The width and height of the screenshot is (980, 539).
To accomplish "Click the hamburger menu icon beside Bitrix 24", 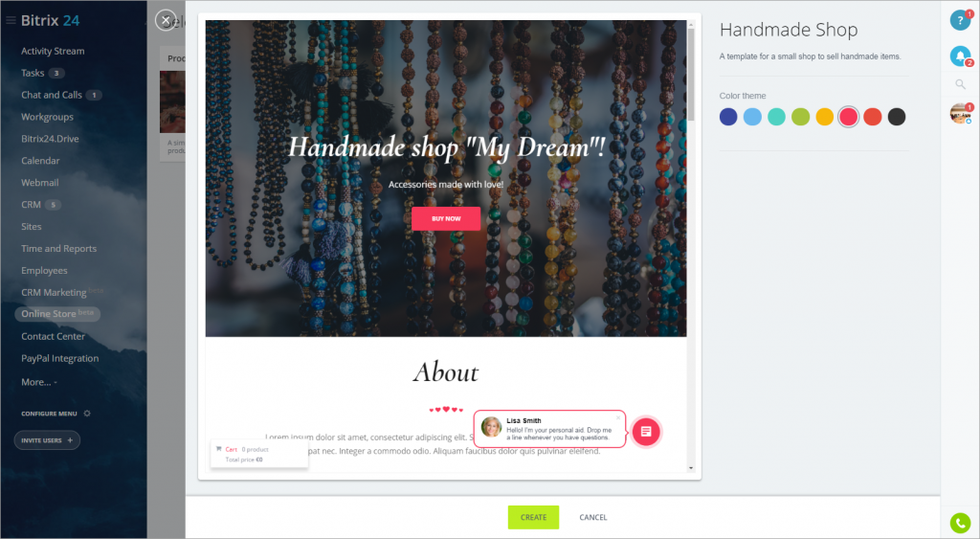I will (x=11, y=21).
